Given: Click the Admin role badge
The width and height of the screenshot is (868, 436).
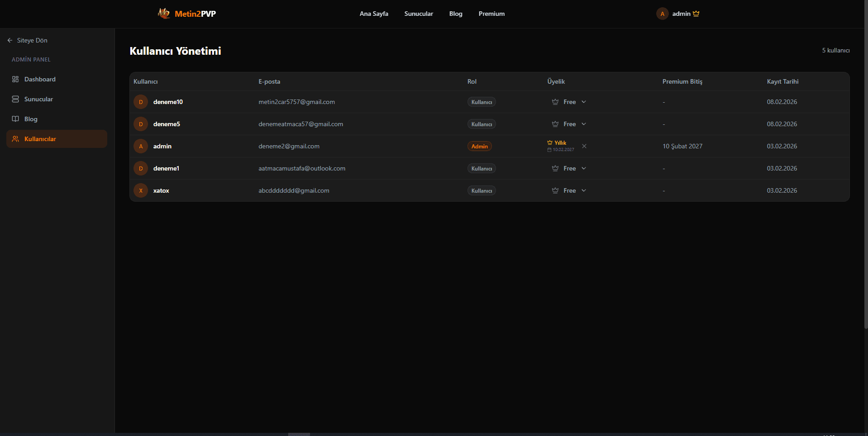Looking at the screenshot, I should click(x=479, y=146).
